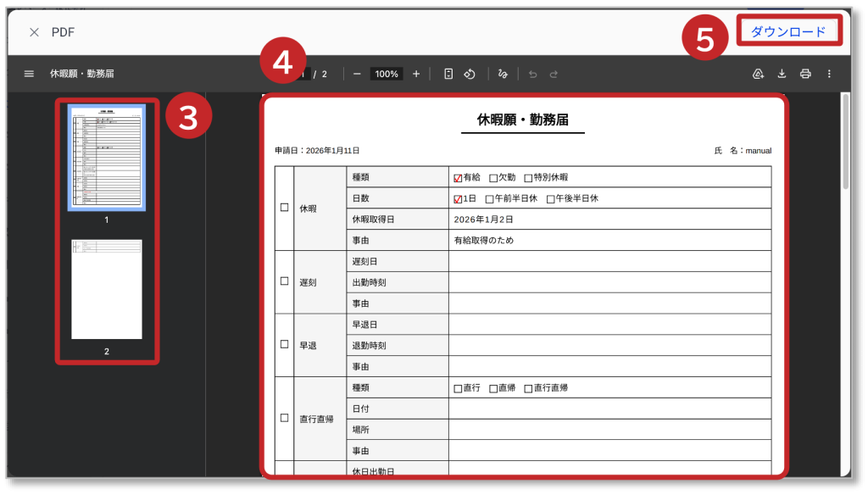Click the toolbar download arrow icon

tap(782, 74)
